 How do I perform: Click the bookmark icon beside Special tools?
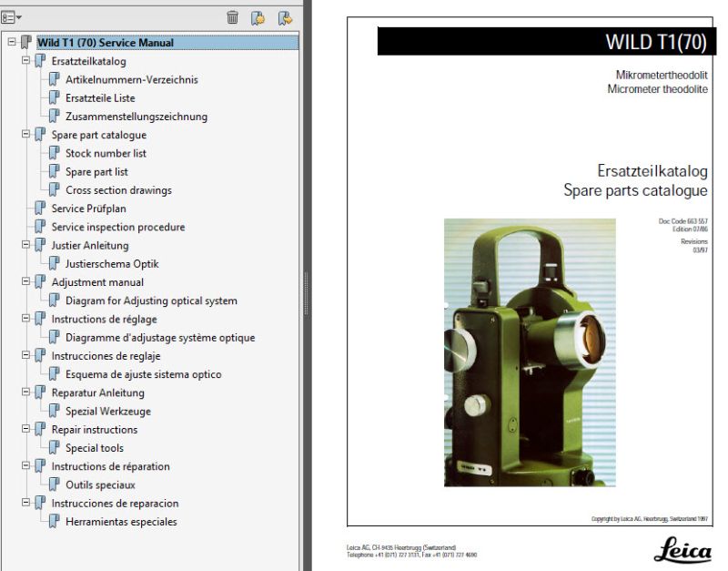click(55, 447)
